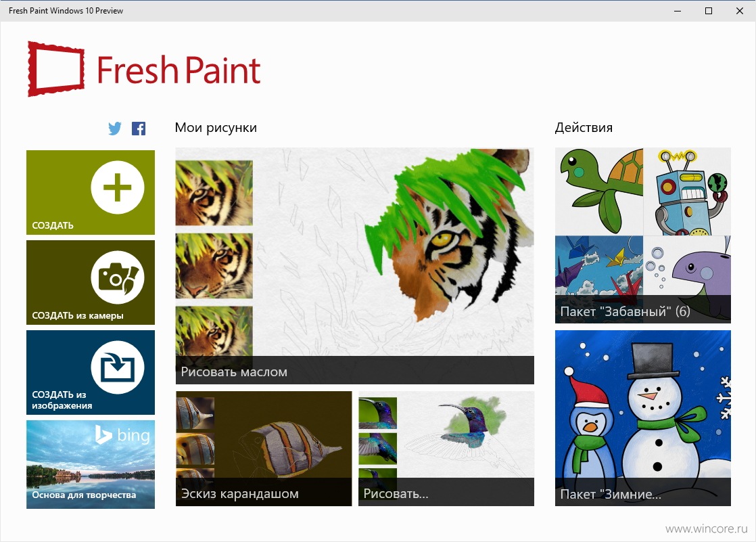Open the Основа для творчества tile
The image size is (756, 542).
click(91, 464)
